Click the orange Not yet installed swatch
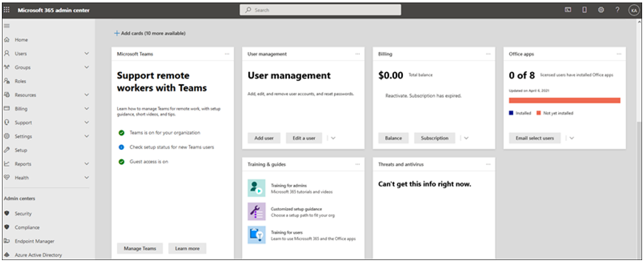The width and height of the screenshot is (644, 262). [x=539, y=113]
